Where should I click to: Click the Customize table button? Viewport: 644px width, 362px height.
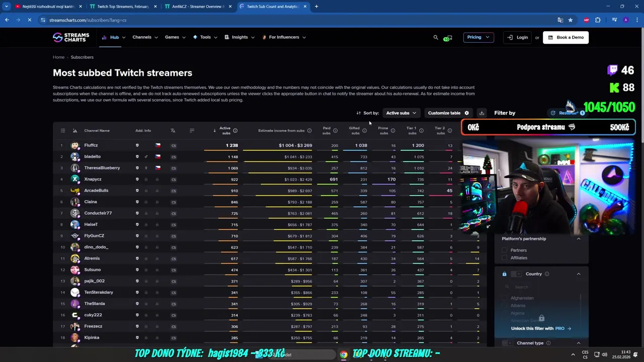448,113
